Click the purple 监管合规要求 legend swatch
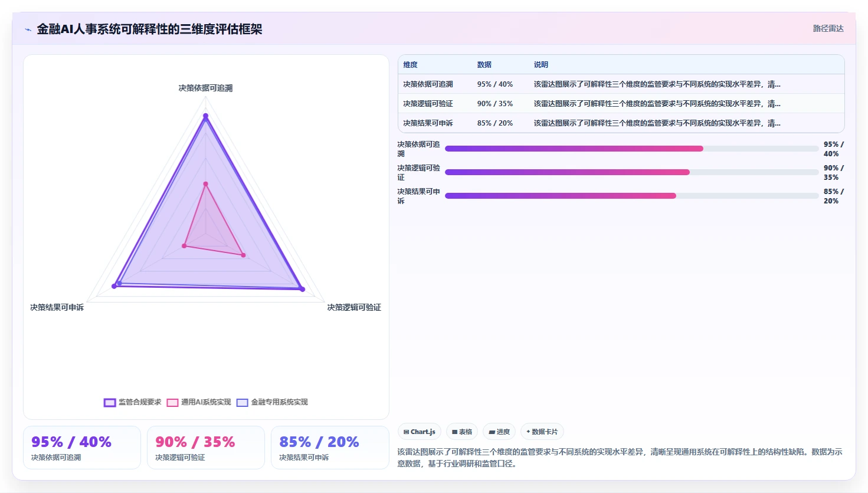The width and height of the screenshot is (868, 493). [x=110, y=403]
